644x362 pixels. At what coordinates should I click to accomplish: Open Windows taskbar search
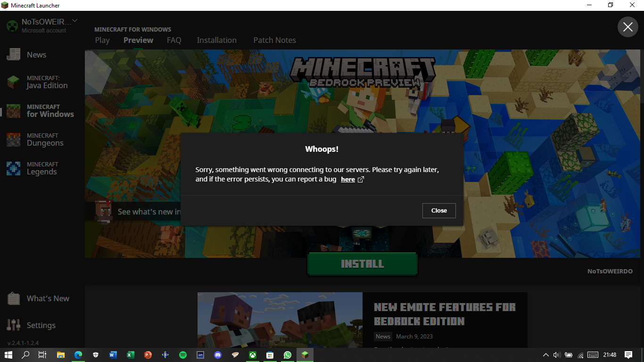26,355
